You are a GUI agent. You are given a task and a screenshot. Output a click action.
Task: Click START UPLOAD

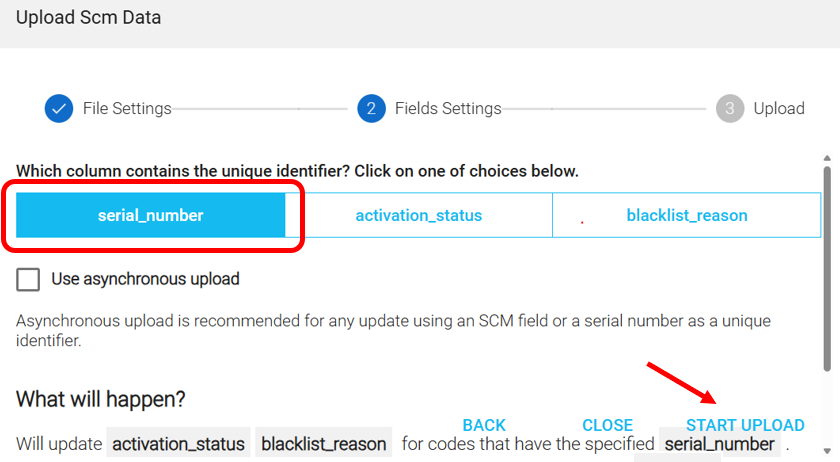pos(745,425)
